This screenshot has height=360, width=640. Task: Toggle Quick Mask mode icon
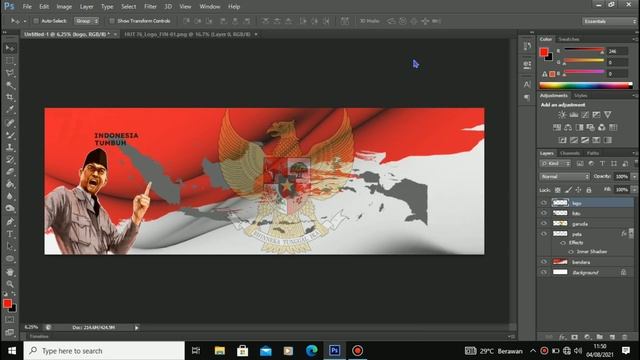(x=10, y=320)
